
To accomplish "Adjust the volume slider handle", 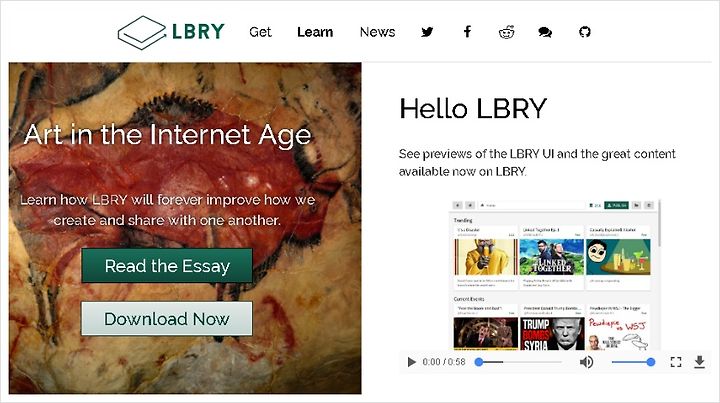I will pos(651,362).
